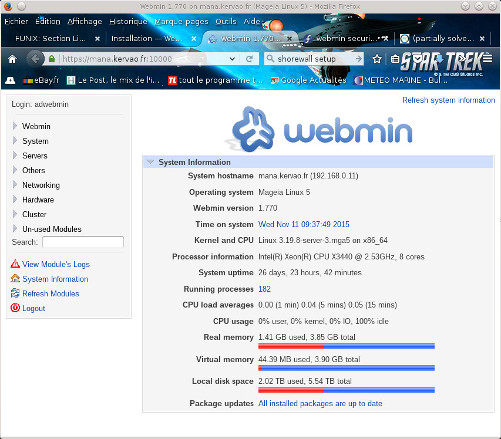Click the browser back arrow button

pos(35,59)
